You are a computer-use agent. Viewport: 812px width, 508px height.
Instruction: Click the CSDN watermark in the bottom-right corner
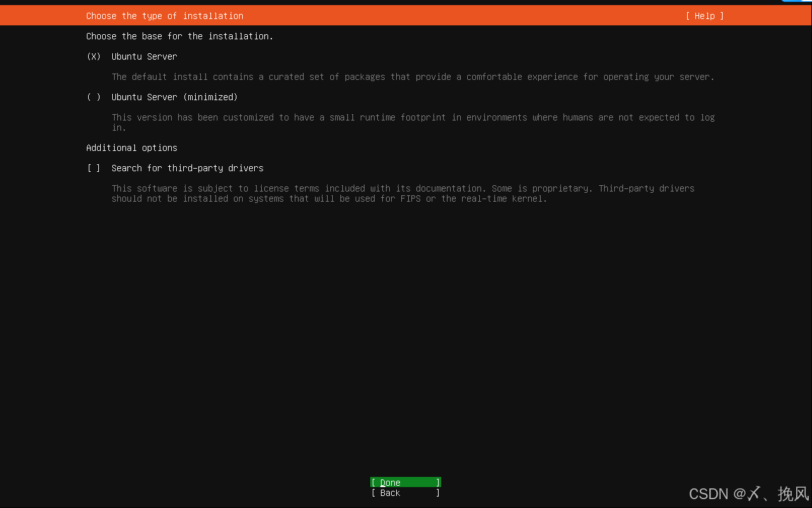click(748, 493)
